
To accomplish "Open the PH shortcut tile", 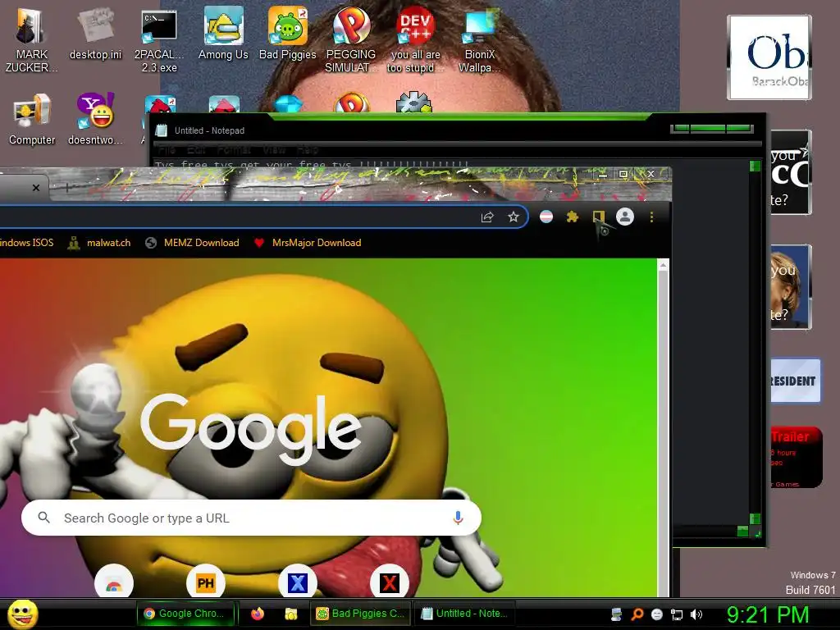I will point(206,583).
